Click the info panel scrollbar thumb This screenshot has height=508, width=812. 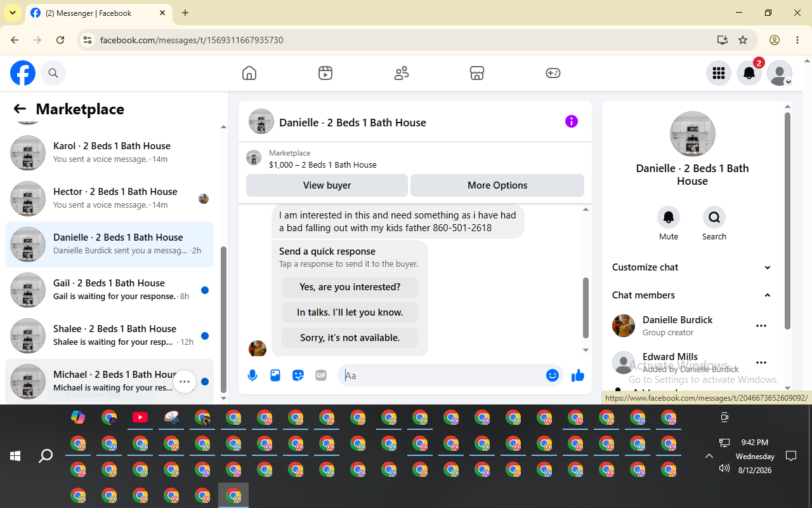pyautogui.click(x=787, y=221)
